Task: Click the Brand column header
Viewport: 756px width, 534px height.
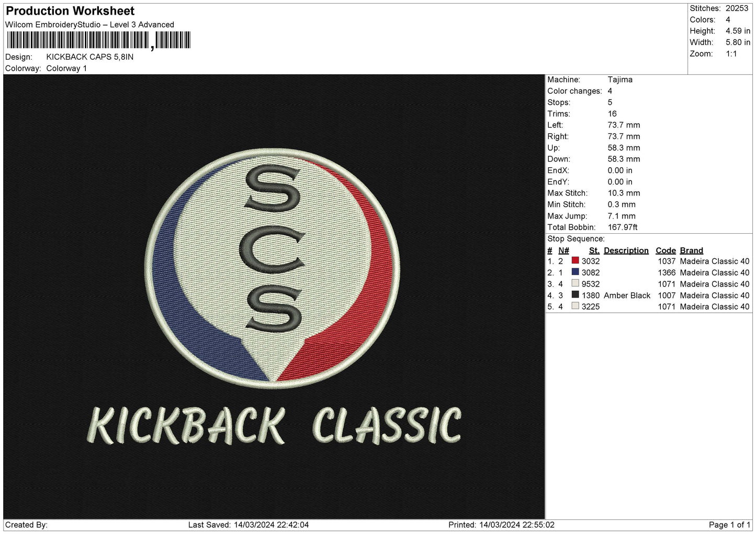Action: point(691,251)
